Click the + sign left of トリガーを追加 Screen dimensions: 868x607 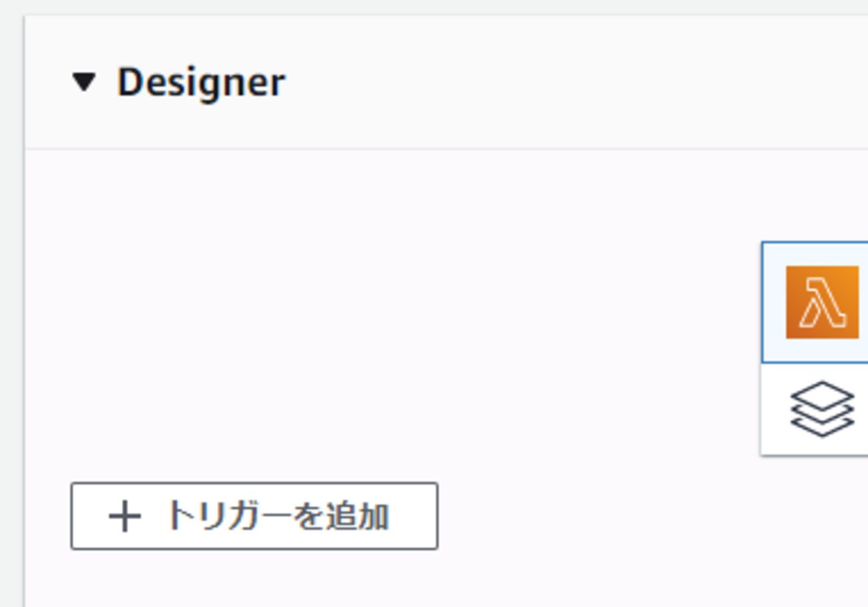[125, 517]
